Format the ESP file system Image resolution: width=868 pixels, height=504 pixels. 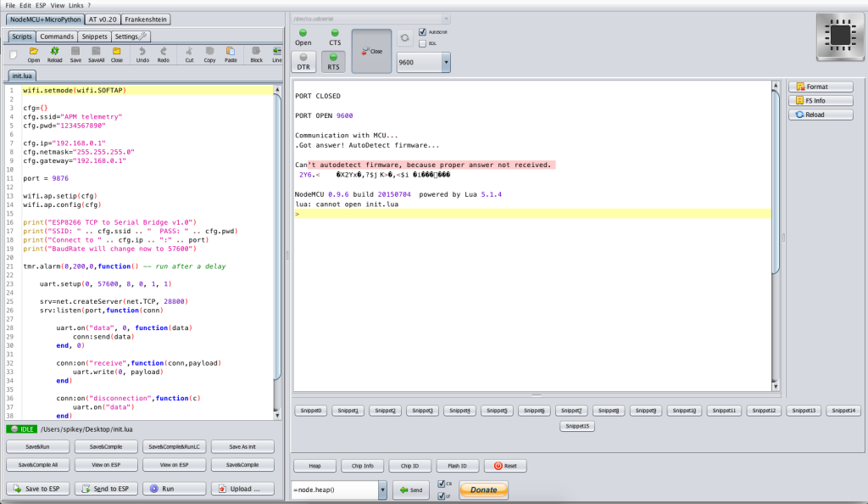821,87
